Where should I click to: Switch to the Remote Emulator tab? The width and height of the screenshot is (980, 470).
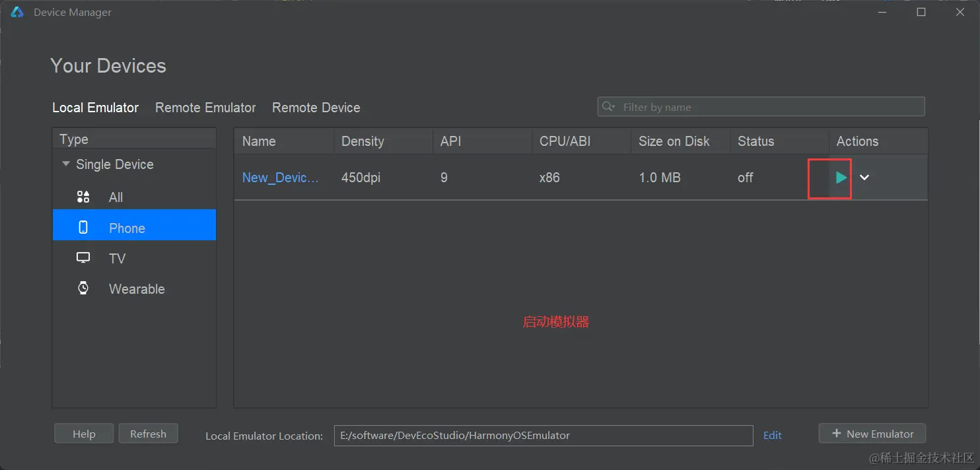[x=205, y=108]
